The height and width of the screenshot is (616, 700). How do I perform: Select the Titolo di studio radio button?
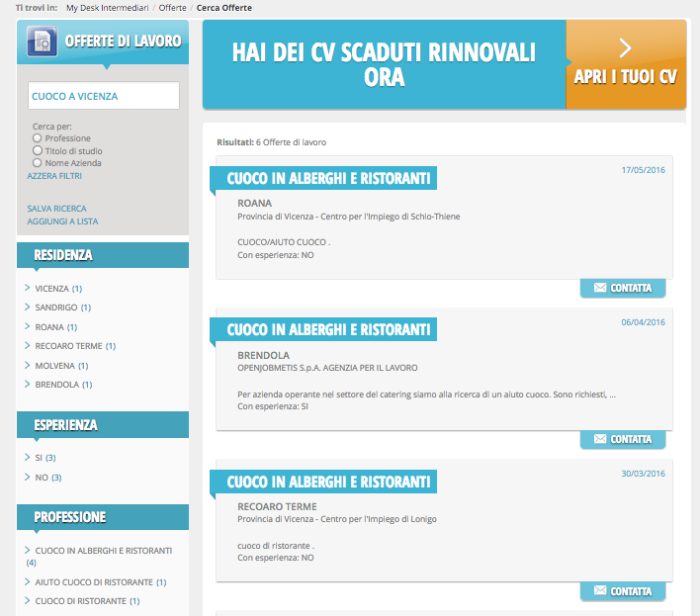coord(38,150)
